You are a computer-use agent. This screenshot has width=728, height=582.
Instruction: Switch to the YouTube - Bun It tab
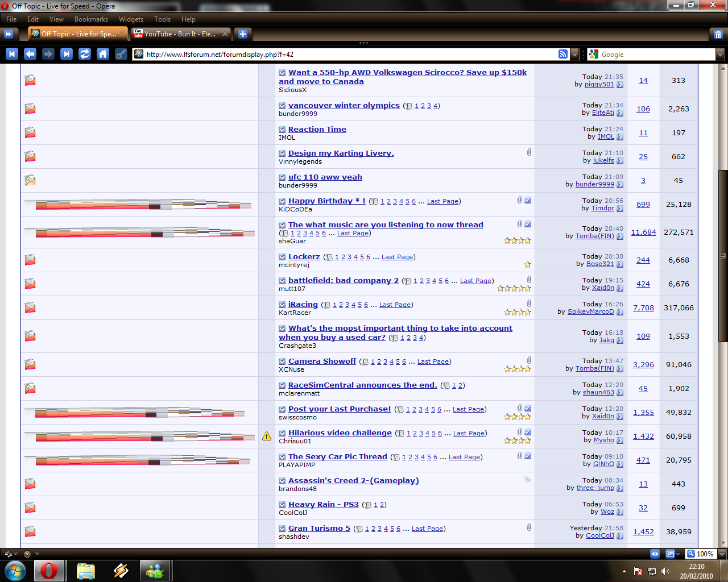point(180,34)
